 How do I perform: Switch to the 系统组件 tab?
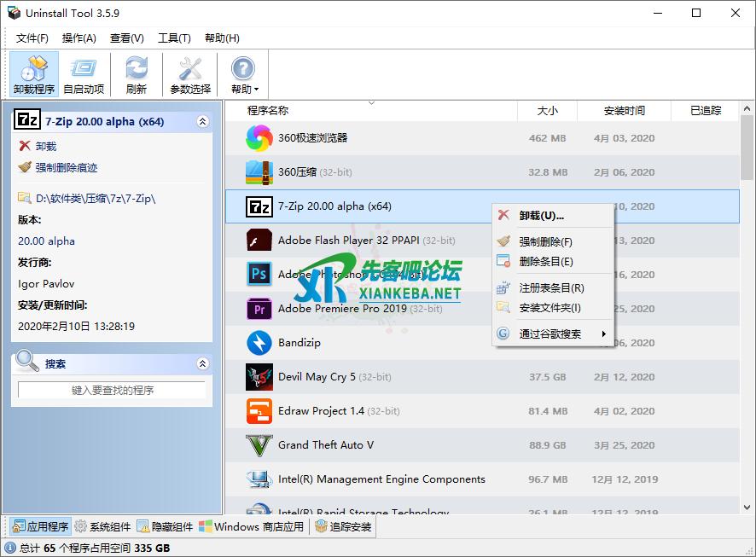click(x=102, y=527)
